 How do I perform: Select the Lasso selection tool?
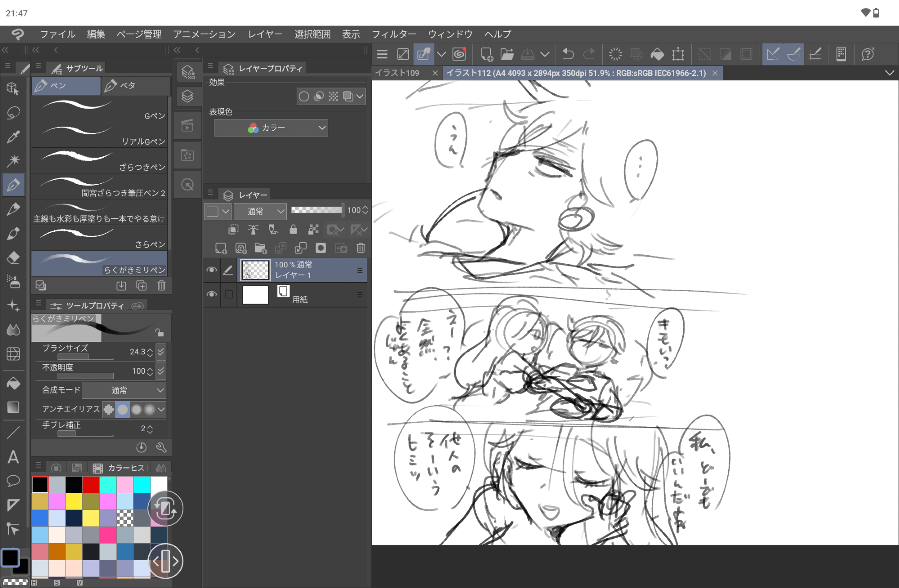[13, 113]
